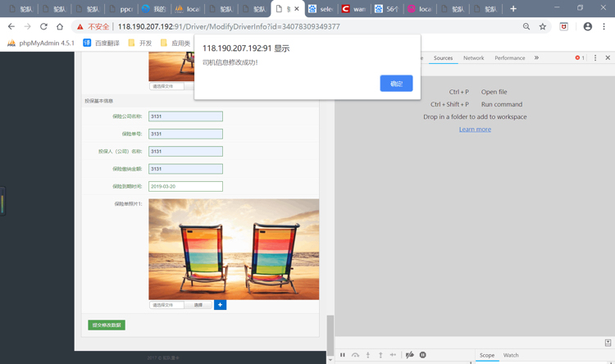Open the DevTools three-dot options menu
This screenshot has height=364, width=615.
[x=595, y=58]
